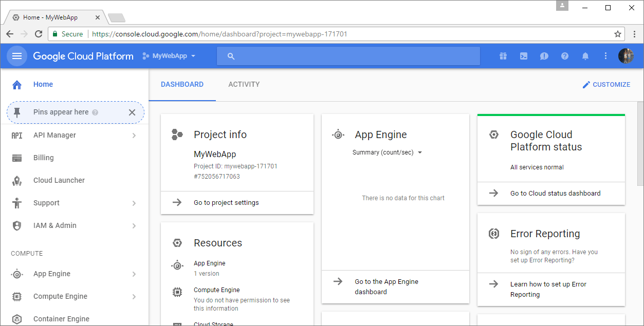Select the DASHBOARD tab

point(182,84)
